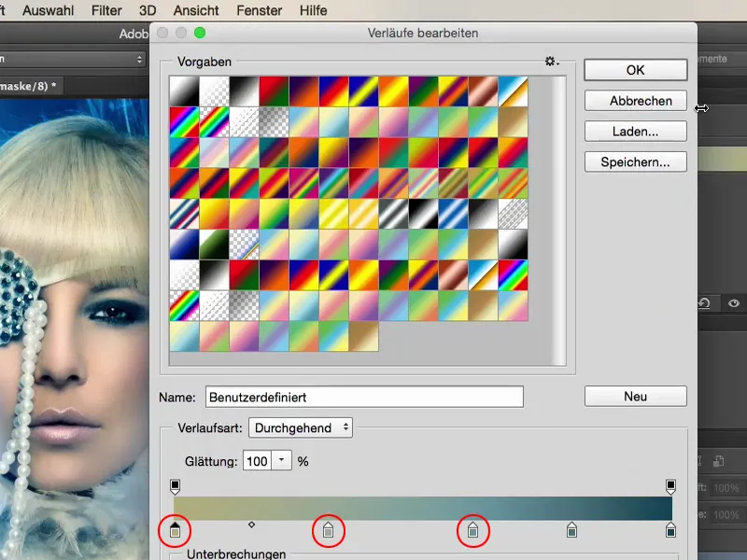
Task: Click the midpoint diamond below the gradient bar
Action: tap(251, 525)
